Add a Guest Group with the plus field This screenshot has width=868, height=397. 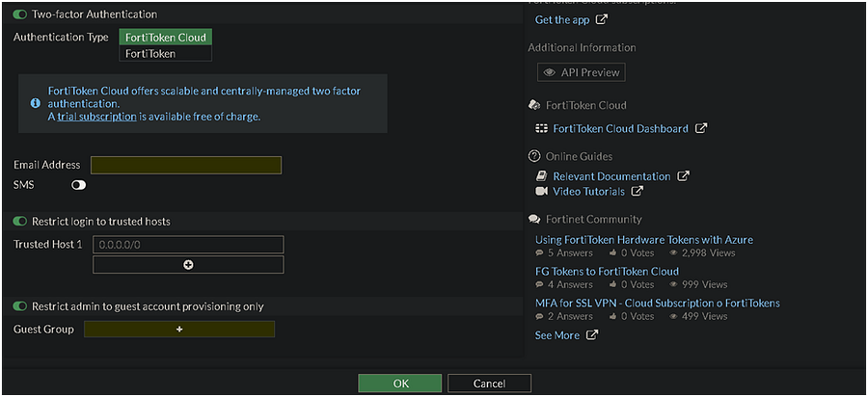tap(179, 329)
